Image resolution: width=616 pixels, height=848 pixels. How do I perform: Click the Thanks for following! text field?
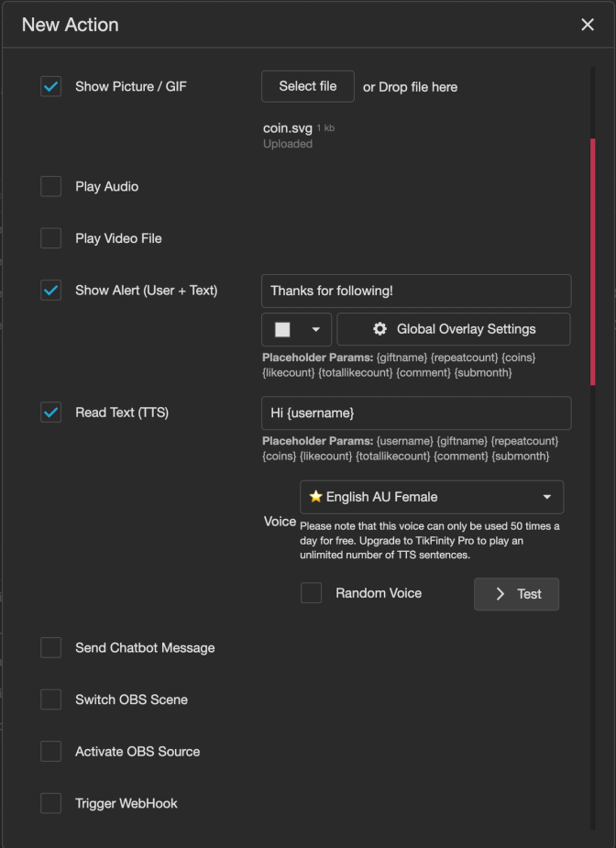(416, 291)
